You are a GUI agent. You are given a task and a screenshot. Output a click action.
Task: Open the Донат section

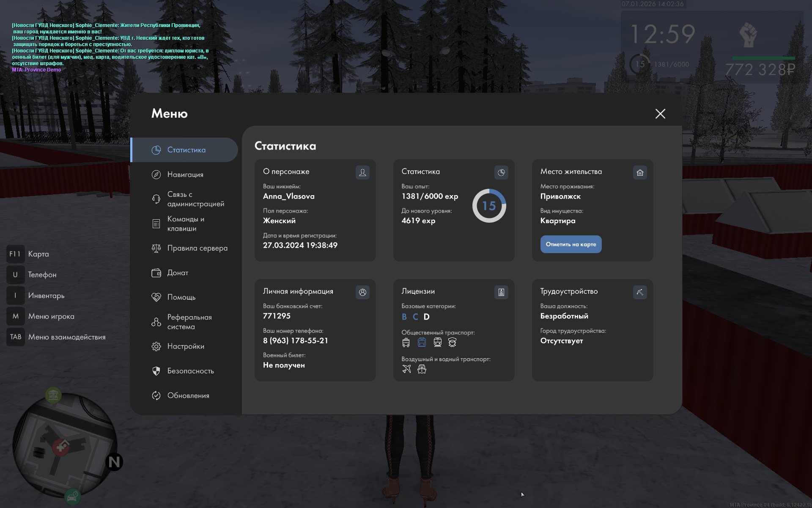point(178,273)
